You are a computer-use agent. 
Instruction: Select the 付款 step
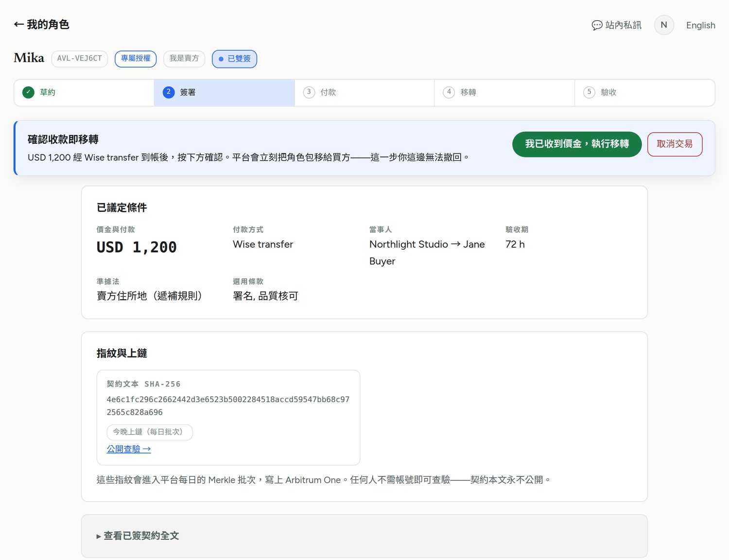coord(364,92)
